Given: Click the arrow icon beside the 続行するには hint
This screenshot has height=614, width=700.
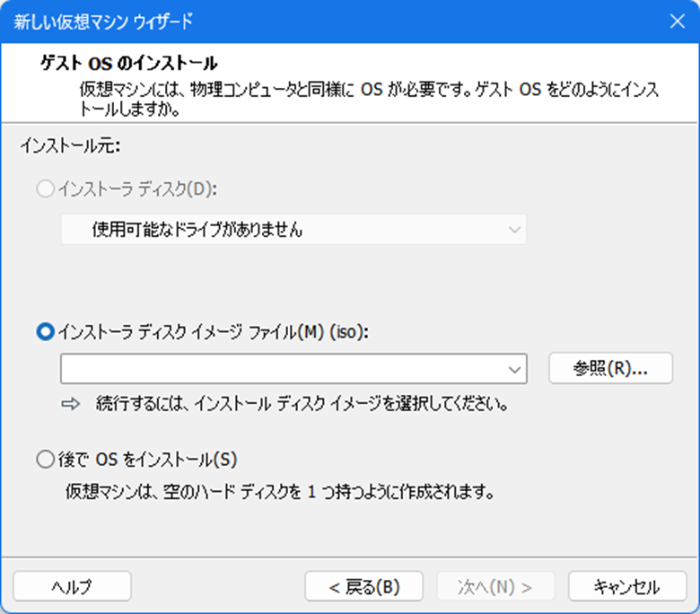Looking at the screenshot, I should pyautogui.click(x=72, y=404).
